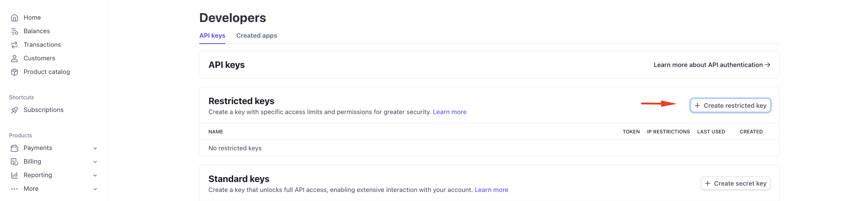
Task: Switch to the API keys tab
Action: pyautogui.click(x=212, y=36)
